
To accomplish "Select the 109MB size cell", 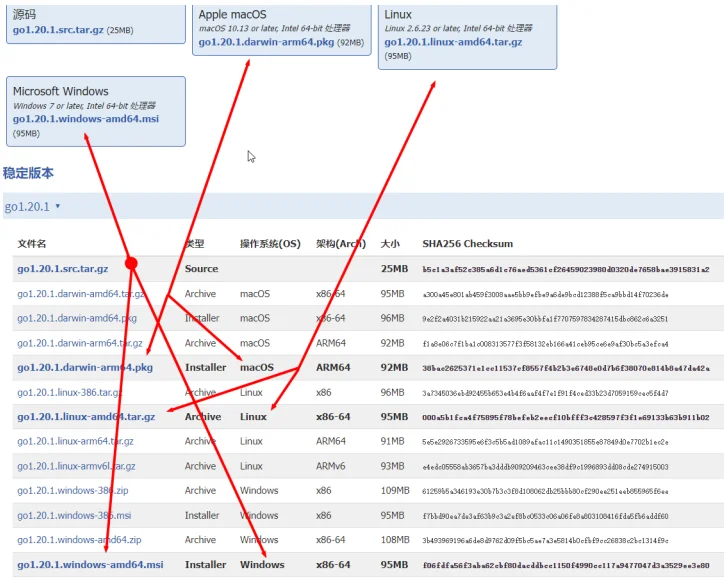I will (395, 490).
